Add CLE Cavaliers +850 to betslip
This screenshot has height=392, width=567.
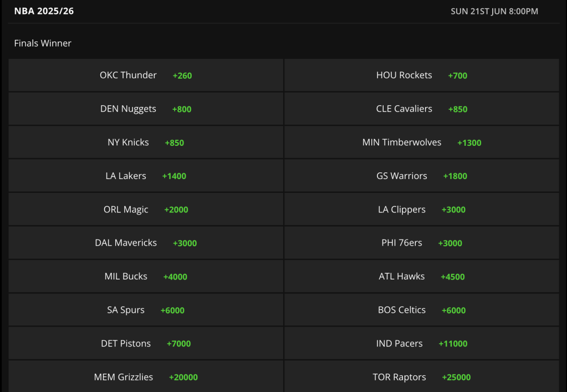click(x=422, y=109)
